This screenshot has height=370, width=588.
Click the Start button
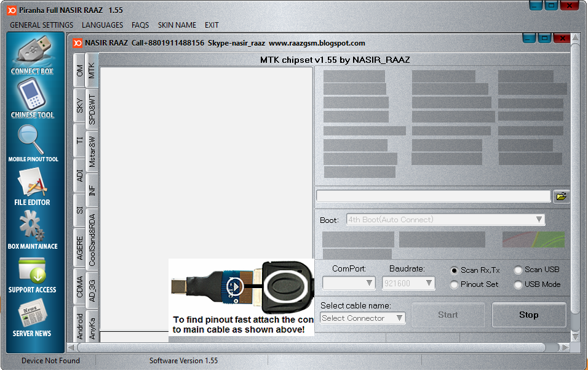[448, 315]
